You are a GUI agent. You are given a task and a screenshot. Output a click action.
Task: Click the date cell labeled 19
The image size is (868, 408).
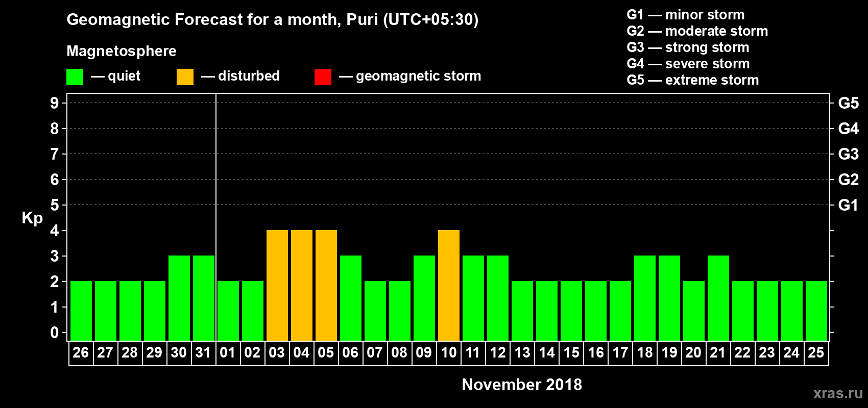[669, 353]
